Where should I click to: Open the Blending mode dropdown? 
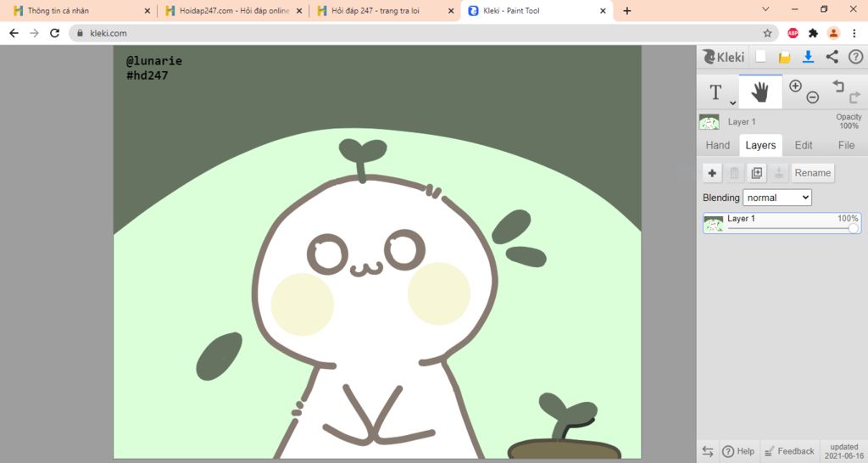point(777,198)
